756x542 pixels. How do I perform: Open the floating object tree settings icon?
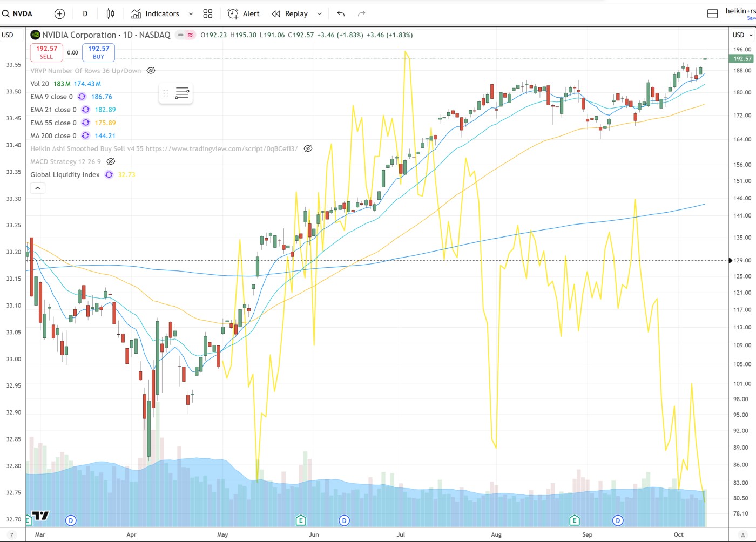click(x=182, y=93)
